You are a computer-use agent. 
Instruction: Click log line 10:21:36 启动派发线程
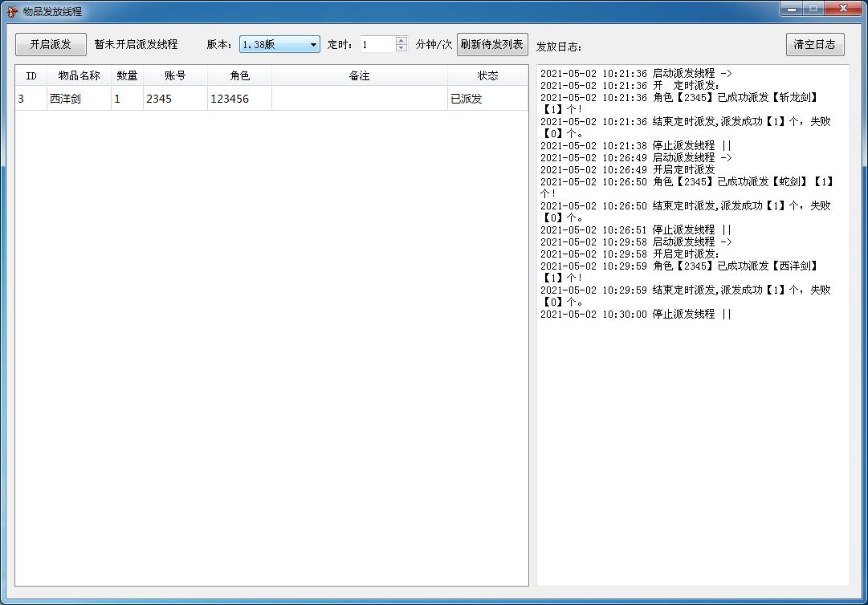(x=636, y=73)
